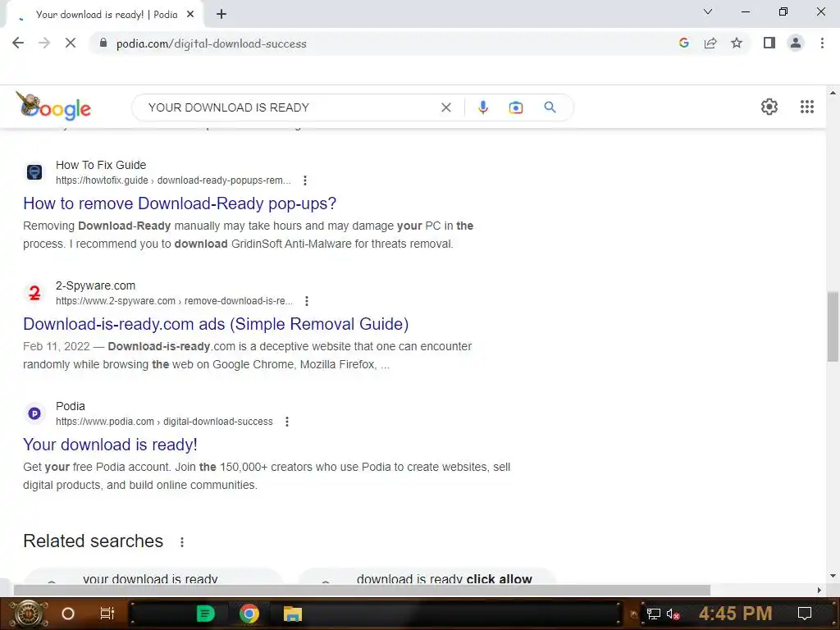Open 'Download-is-ready.com ads' removal guide link
The image size is (840, 630).
click(216, 324)
